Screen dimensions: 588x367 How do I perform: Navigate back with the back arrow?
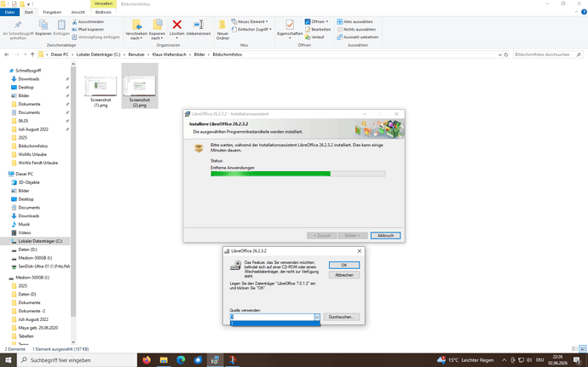[x=7, y=54]
